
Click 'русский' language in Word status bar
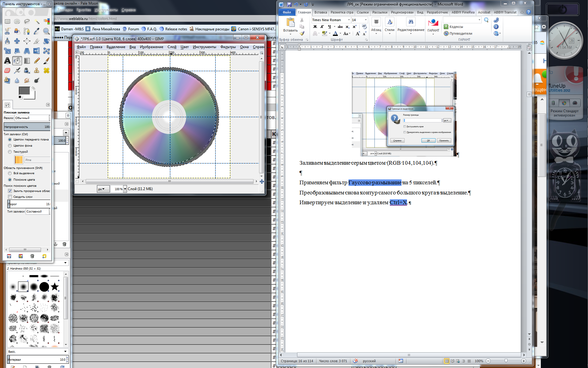pos(369,361)
